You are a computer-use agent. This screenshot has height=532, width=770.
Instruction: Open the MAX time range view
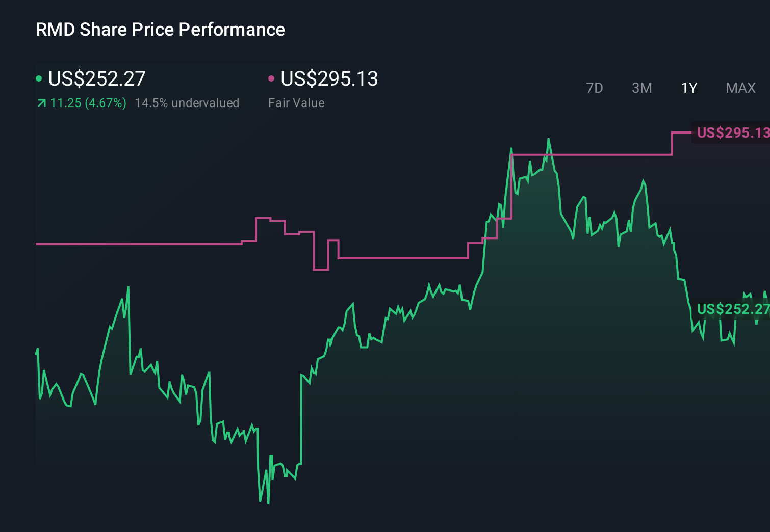click(740, 88)
